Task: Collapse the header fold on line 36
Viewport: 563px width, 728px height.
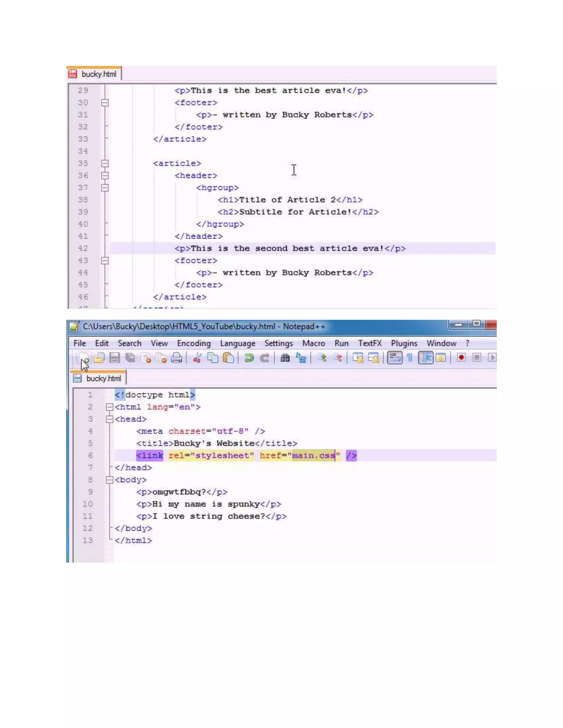Action: [105, 175]
